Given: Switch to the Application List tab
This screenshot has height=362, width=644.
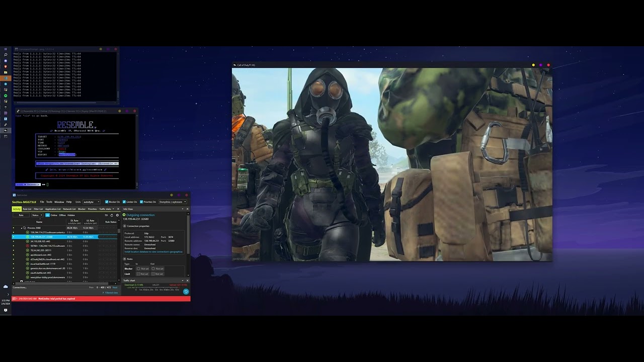Looking at the screenshot, I should (x=53, y=209).
